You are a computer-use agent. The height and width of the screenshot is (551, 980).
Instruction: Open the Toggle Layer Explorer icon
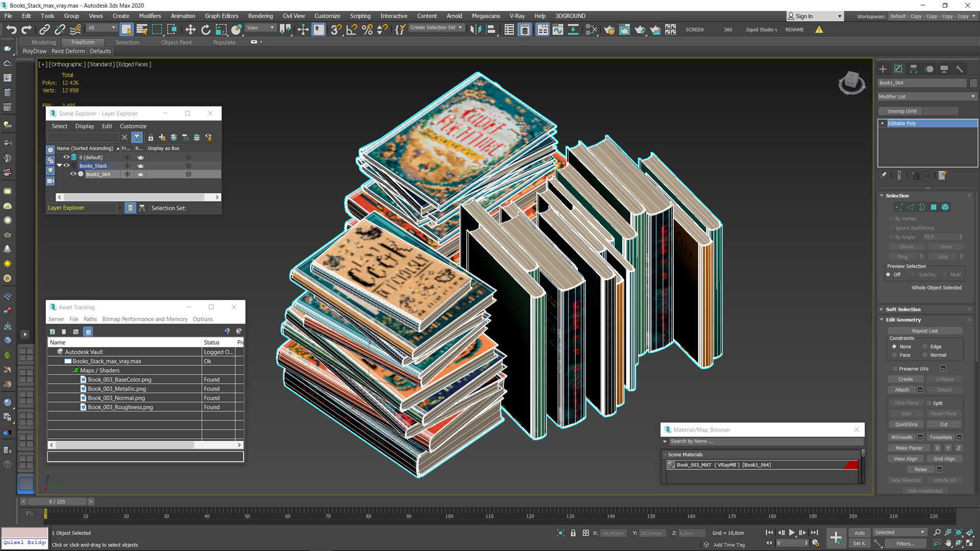[525, 30]
